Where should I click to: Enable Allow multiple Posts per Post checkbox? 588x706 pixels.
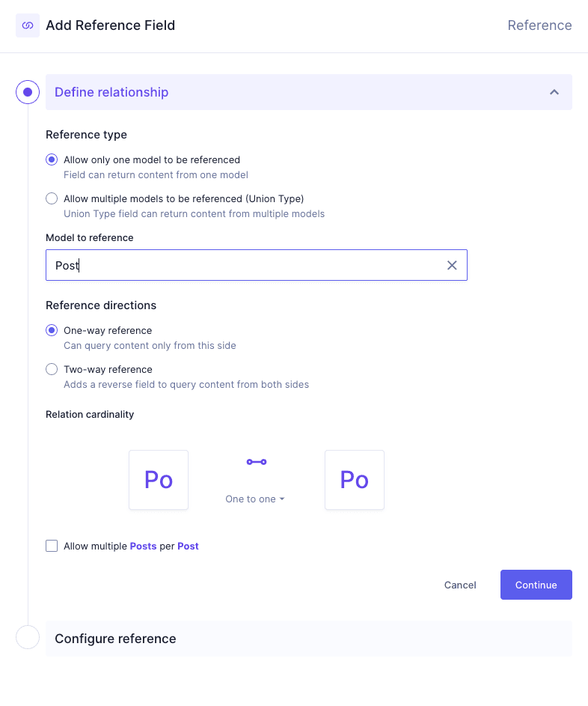tap(52, 546)
